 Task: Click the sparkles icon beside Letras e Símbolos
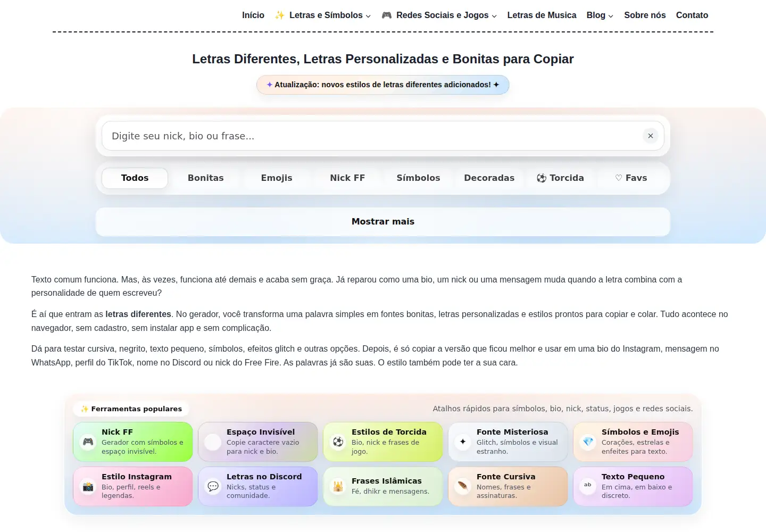tap(280, 15)
